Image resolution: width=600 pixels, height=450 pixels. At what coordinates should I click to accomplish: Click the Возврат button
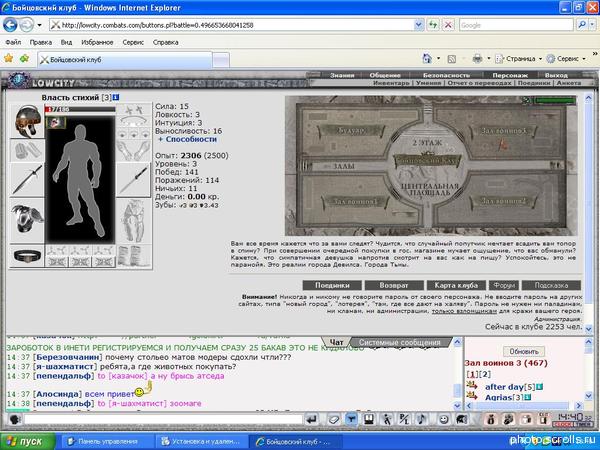coord(394,285)
